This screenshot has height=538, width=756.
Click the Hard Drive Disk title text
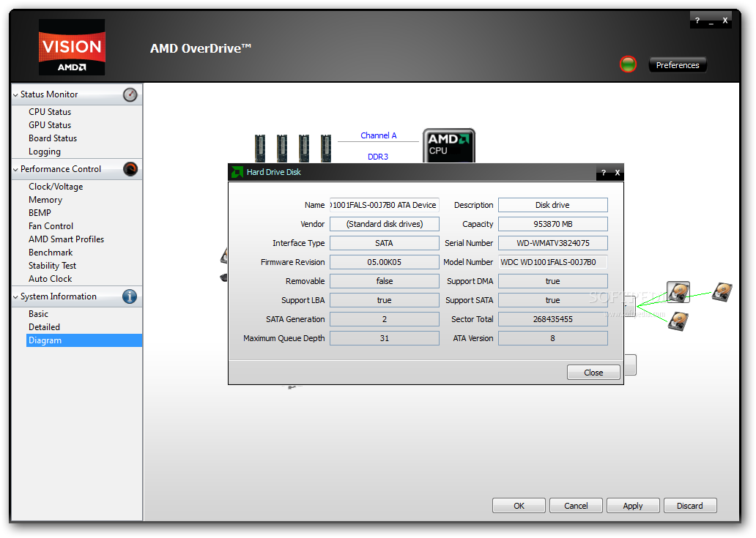coord(273,173)
